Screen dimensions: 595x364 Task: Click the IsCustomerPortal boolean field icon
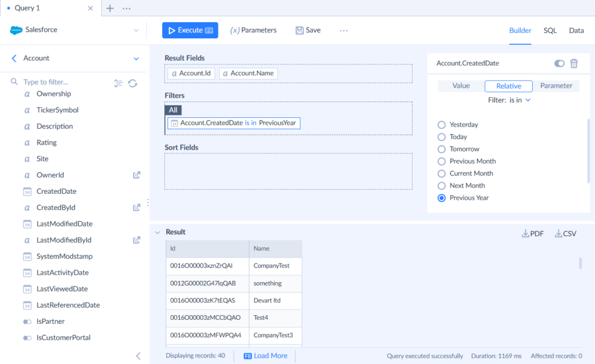(27, 338)
